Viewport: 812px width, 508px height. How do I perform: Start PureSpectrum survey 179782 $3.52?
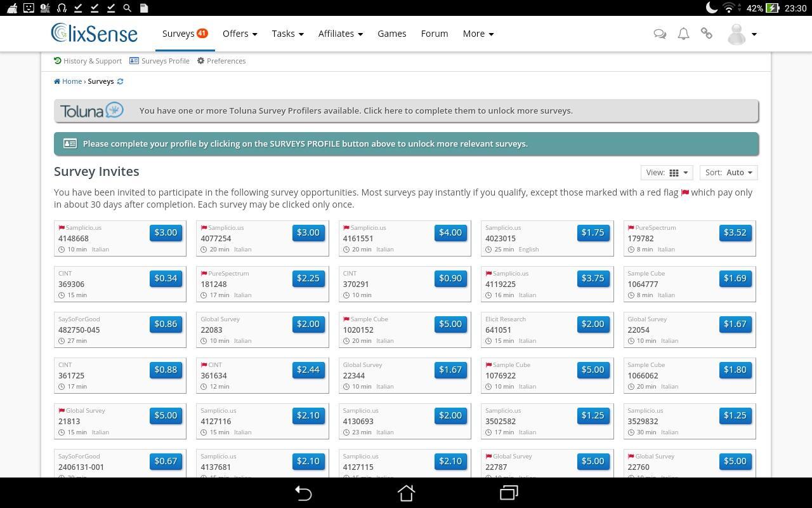point(735,232)
